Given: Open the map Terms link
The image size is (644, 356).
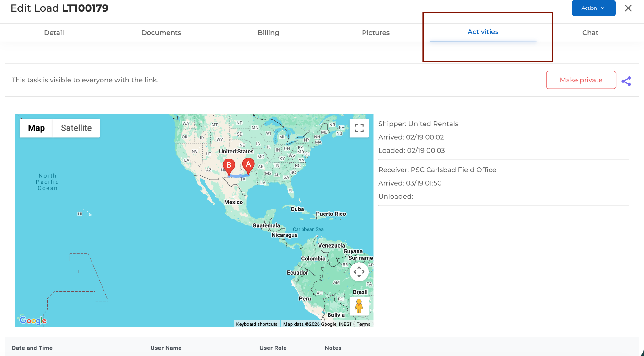Looking at the screenshot, I should 363,324.
